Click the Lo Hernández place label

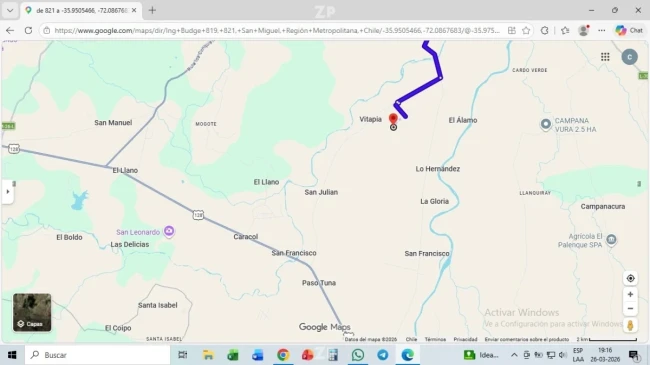tap(438, 169)
